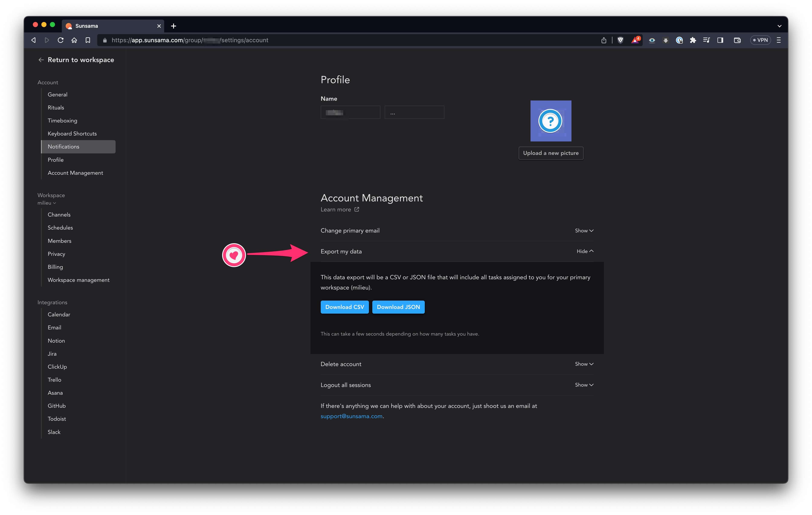Viewport: 812px width, 515px height.
Task: Expand the milieu workspace dropdown
Action: (x=47, y=203)
